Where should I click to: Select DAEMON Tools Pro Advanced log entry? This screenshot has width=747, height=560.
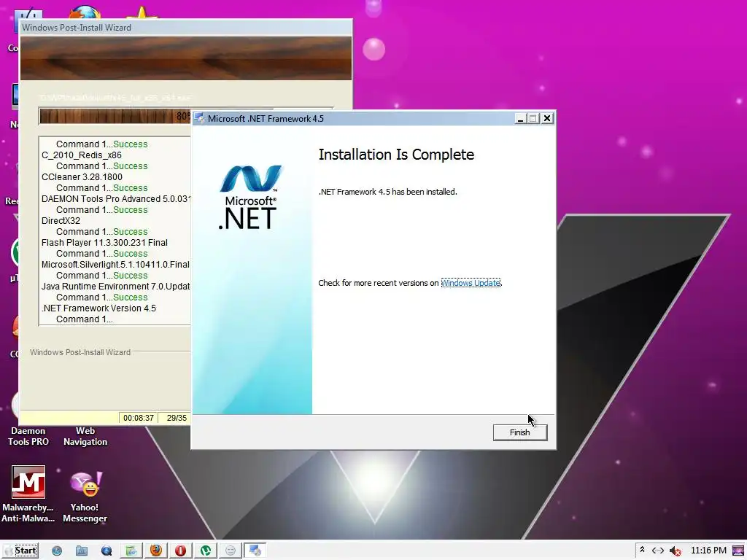click(116, 199)
